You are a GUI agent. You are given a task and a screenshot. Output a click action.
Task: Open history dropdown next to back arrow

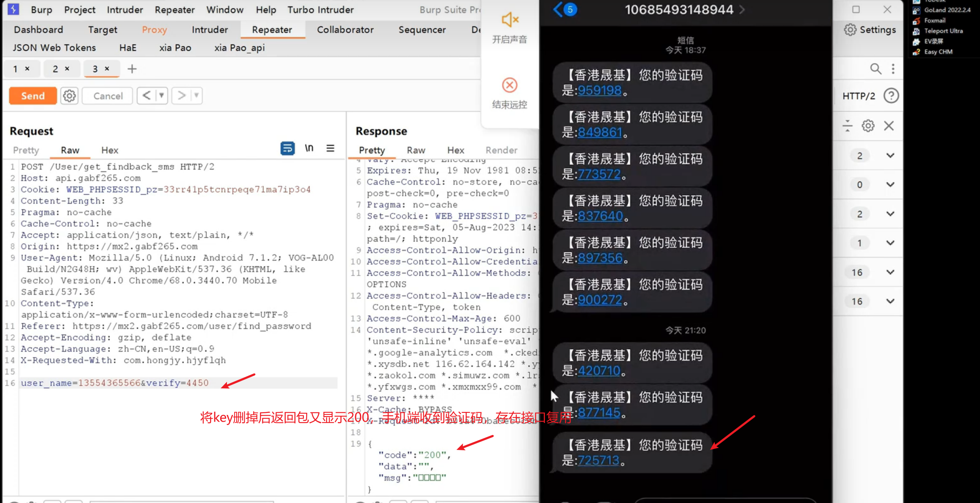[161, 96]
